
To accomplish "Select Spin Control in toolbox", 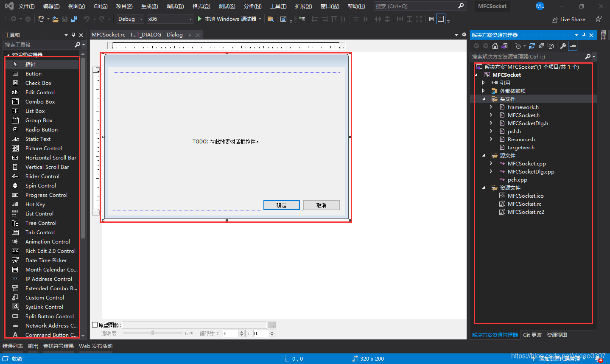I will [42, 185].
